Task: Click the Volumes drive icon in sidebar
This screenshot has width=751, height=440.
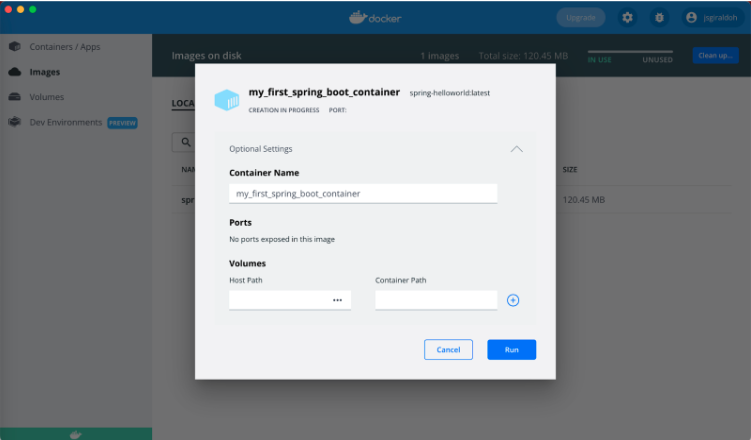Action: point(15,97)
